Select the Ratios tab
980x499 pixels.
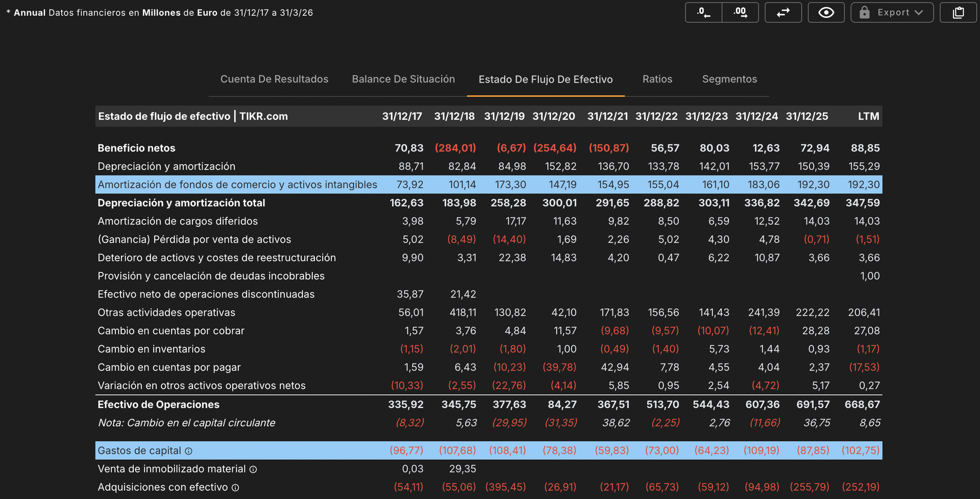point(657,79)
